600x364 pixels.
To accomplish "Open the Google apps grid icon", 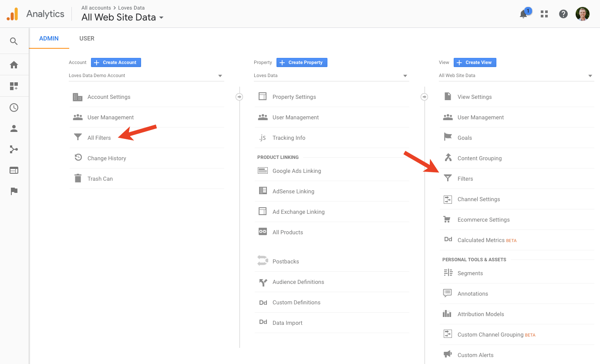I will coord(544,14).
